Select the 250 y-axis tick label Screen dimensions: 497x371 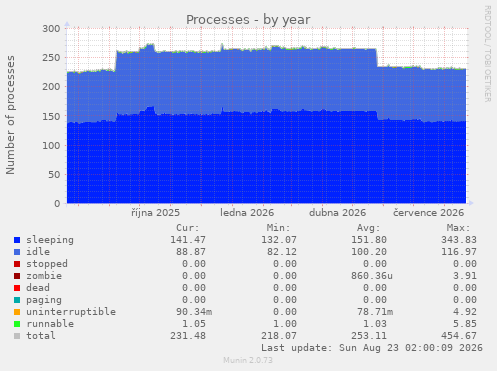51,58
